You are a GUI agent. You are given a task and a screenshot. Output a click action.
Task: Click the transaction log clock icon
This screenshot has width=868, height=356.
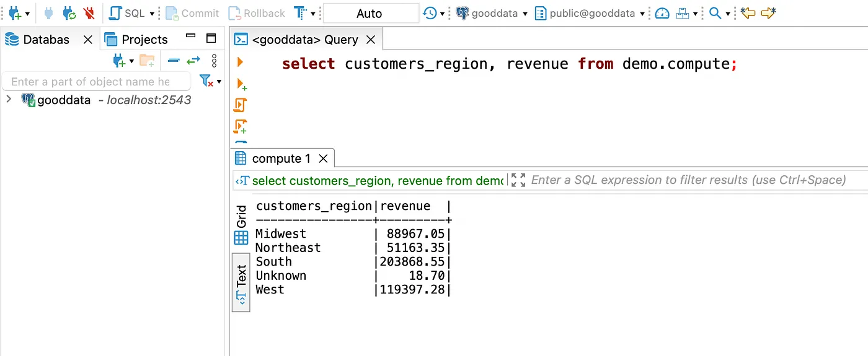pyautogui.click(x=430, y=13)
